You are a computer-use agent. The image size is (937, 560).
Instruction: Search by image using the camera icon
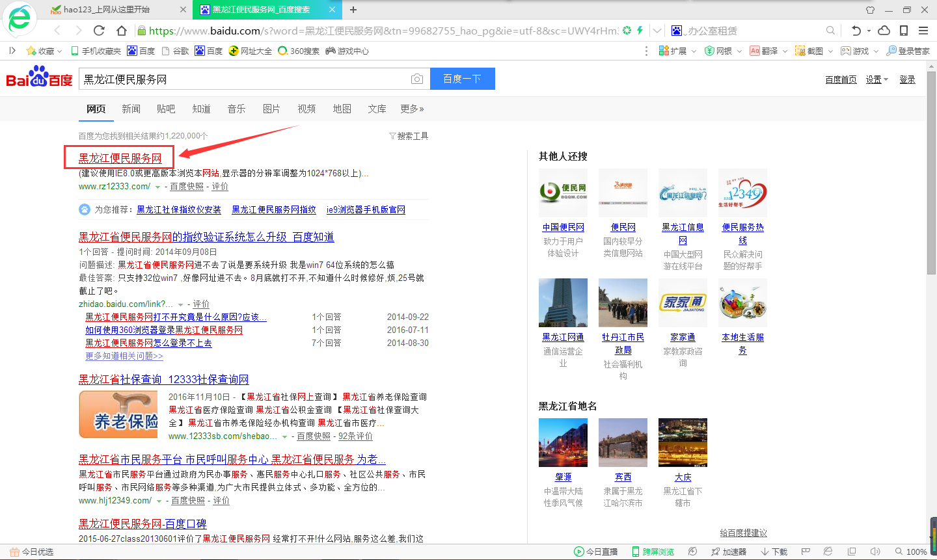coord(417,79)
